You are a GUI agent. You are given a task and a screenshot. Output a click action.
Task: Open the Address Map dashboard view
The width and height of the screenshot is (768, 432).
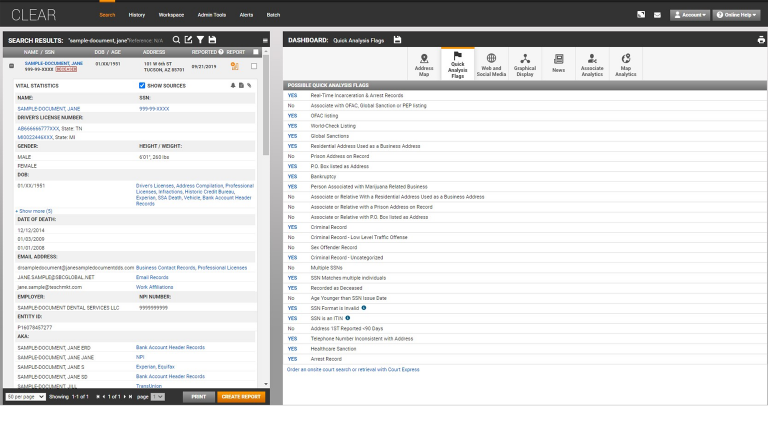[424, 65]
